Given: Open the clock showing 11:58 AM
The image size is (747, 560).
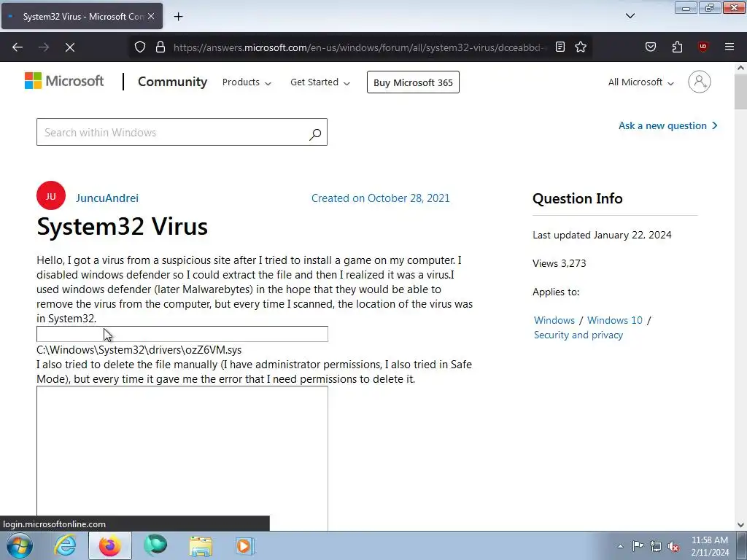Looking at the screenshot, I should [710, 545].
